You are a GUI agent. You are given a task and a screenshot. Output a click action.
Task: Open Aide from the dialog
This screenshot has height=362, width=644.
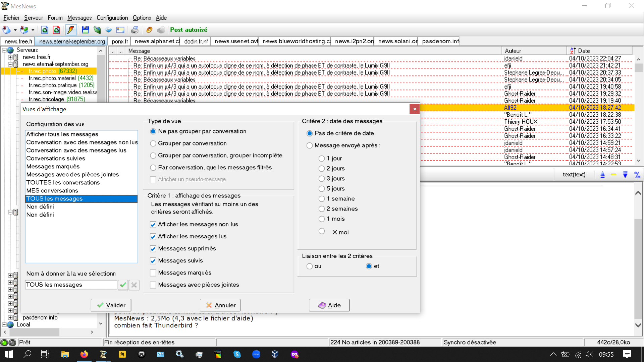(x=329, y=305)
